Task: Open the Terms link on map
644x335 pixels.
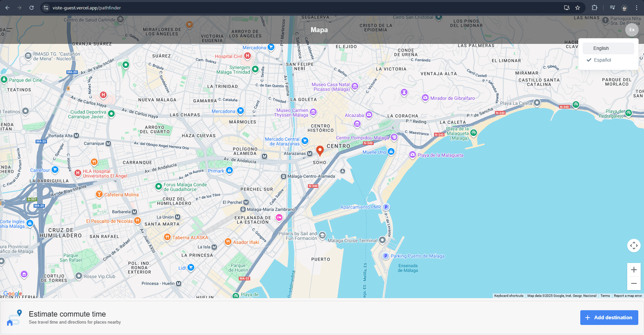Action: point(605,296)
